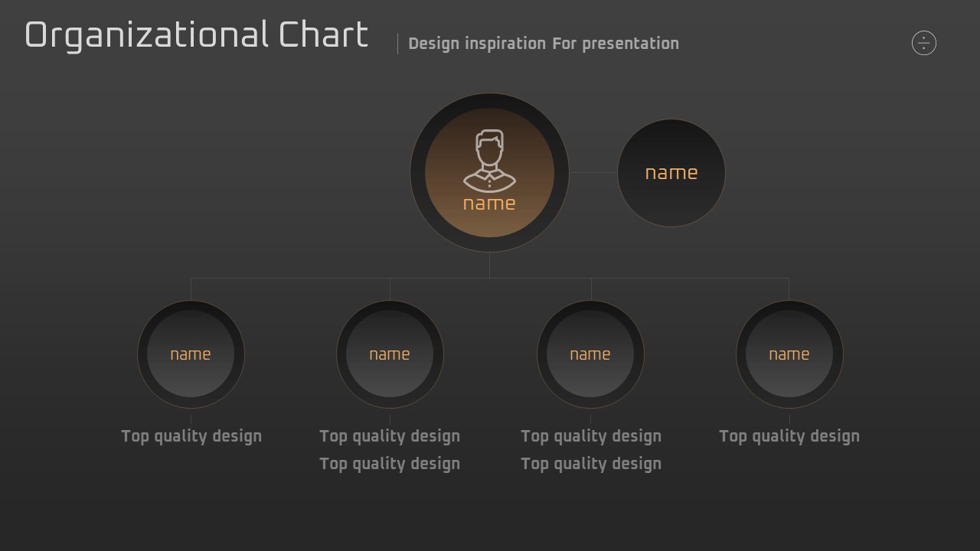
Task: Select first 'Top quality design' line under second circle
Action: pyautogui.click(x=390, y=436)
